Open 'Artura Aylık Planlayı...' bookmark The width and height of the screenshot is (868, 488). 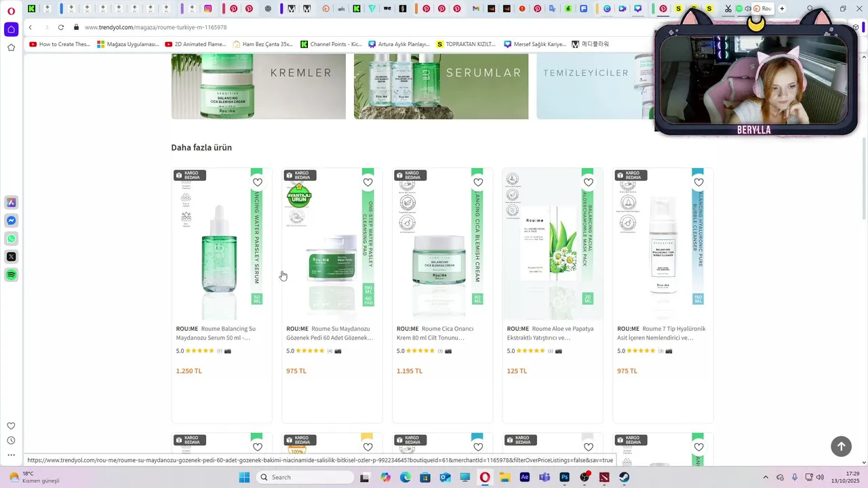[399, 44]
